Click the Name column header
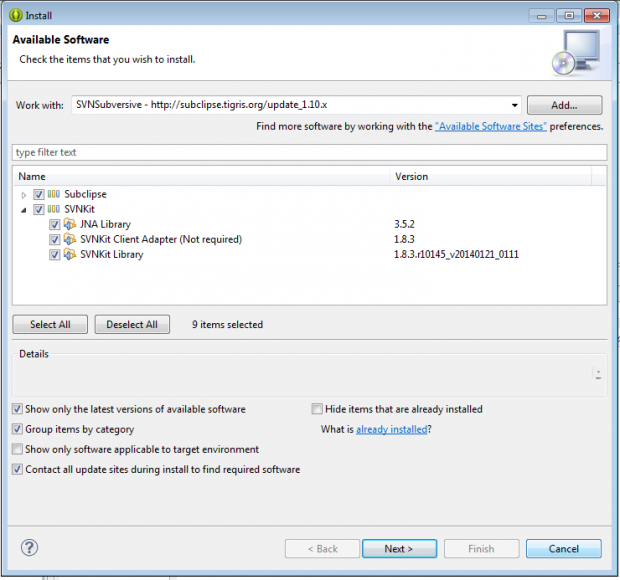 [202, 176]
